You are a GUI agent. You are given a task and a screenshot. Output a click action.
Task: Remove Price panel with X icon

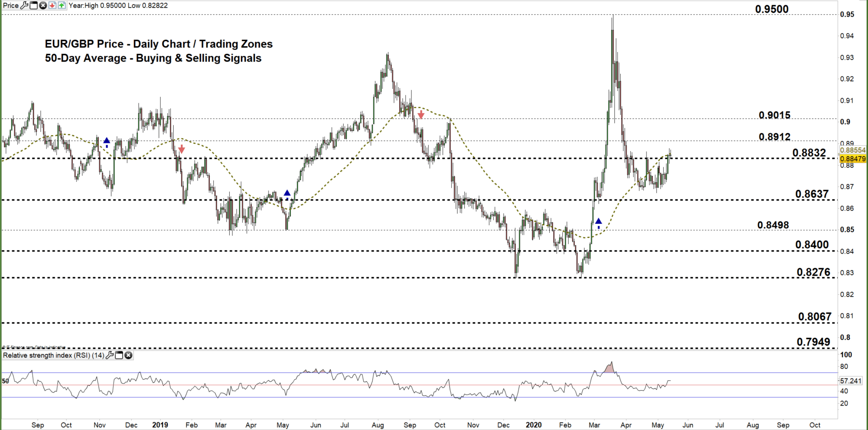43,5
